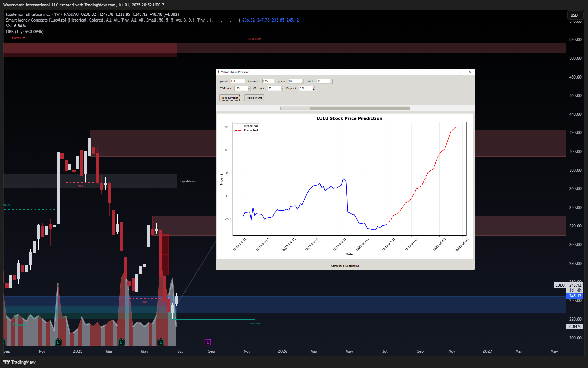This screenshot has width=588, height=368.
Task: Click into the Epochs spinbox value 60
Action: (x=295, y=81)
